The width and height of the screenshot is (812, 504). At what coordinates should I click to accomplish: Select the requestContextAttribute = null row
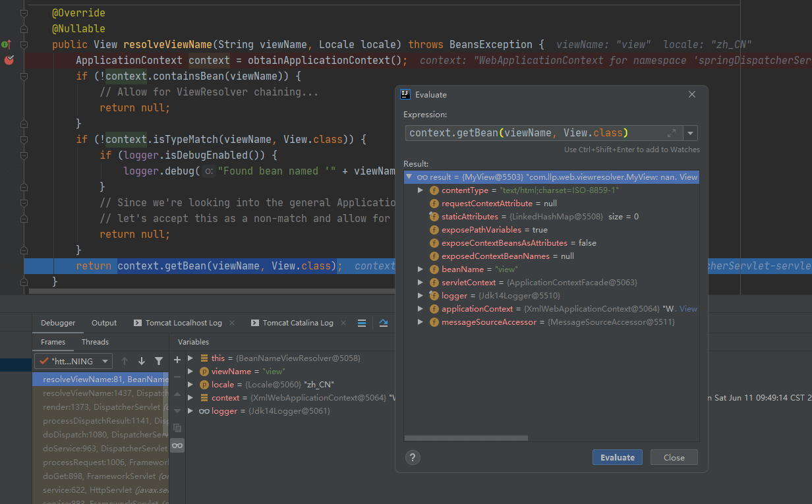[x=551, y=203]
